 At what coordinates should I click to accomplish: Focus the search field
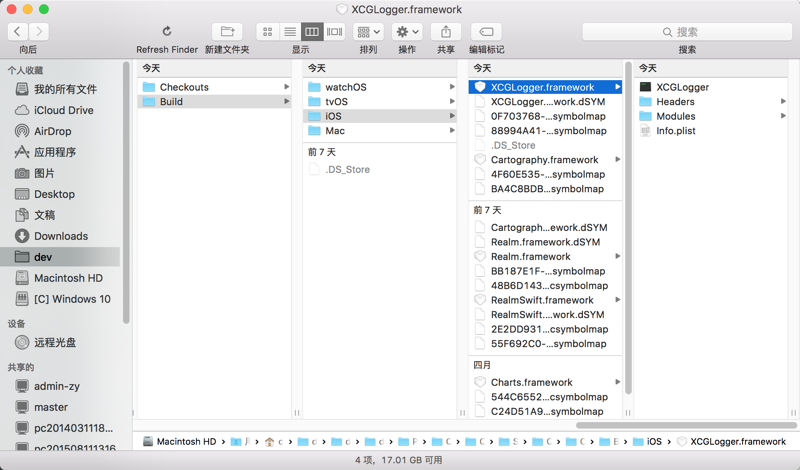(x=687, y=32)
